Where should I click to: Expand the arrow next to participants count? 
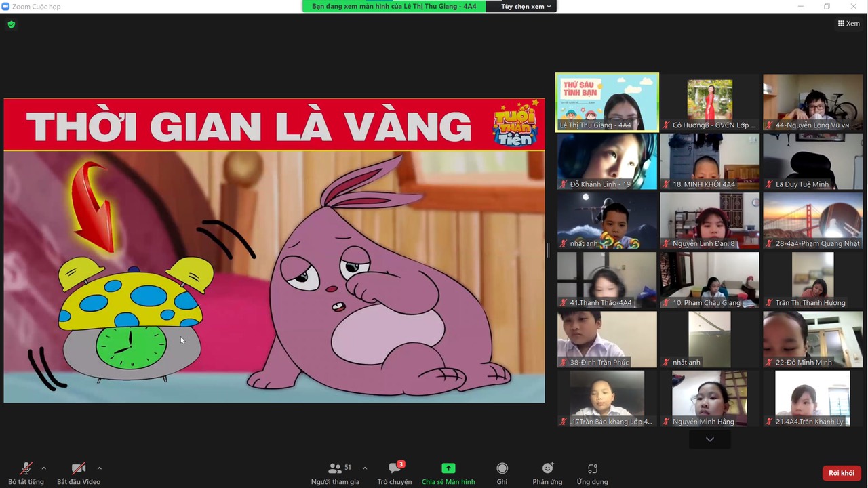(364, 468)
